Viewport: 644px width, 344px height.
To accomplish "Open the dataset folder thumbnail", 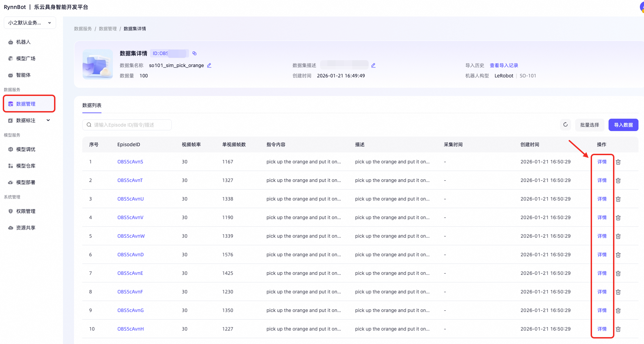I will point(98,64).
